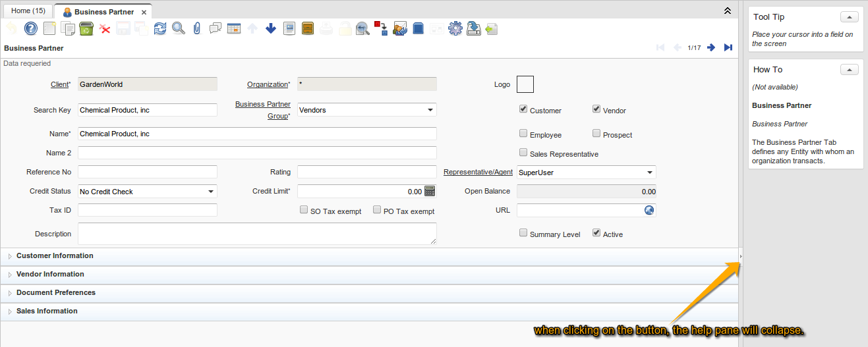Viewport: 868px width, 347px height.
Task: Close the Business Partner tab
Action: point(144,12)
